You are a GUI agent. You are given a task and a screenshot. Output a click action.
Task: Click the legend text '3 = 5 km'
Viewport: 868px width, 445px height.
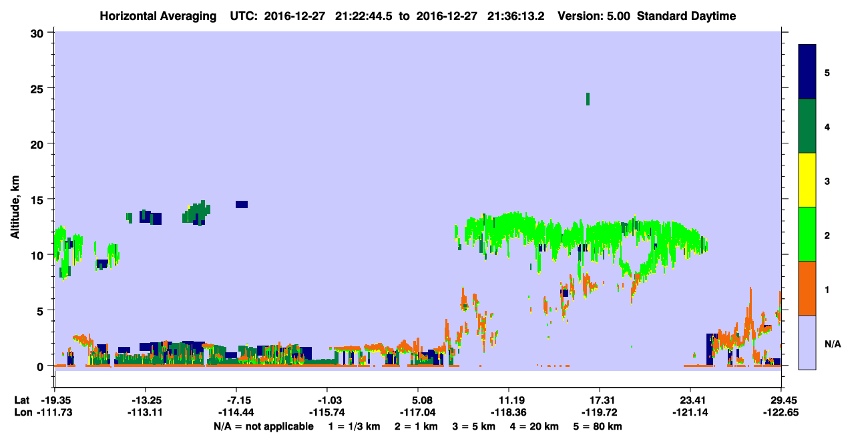click(x=474, y=426)
